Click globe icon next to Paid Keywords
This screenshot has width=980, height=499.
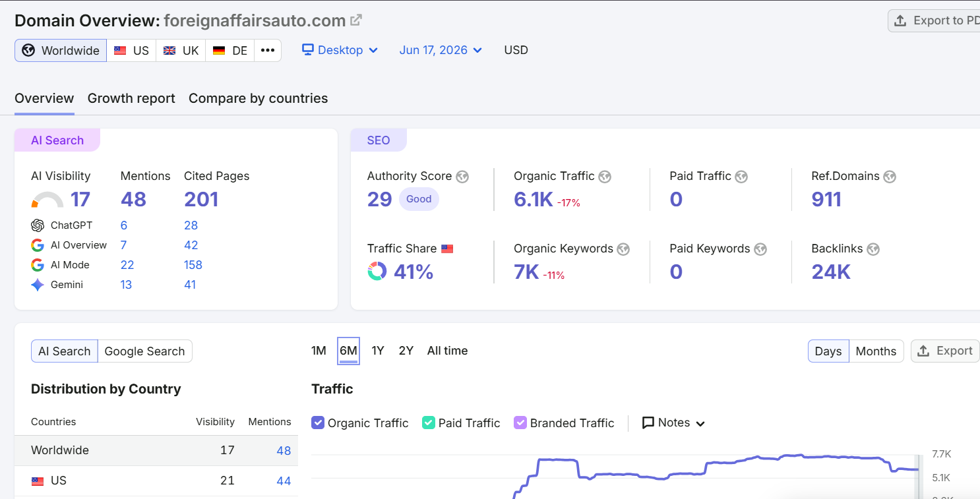tap(760, 249)
